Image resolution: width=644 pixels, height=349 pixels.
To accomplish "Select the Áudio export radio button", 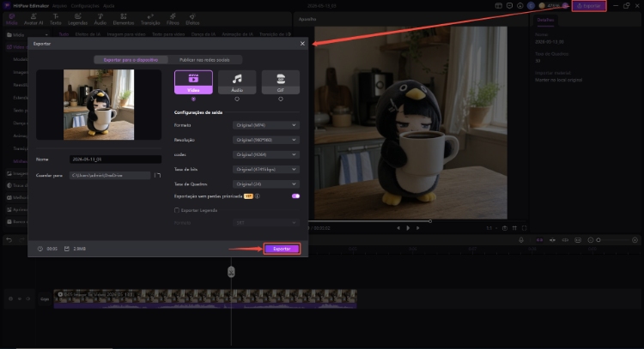I will [x=237, y=99].
